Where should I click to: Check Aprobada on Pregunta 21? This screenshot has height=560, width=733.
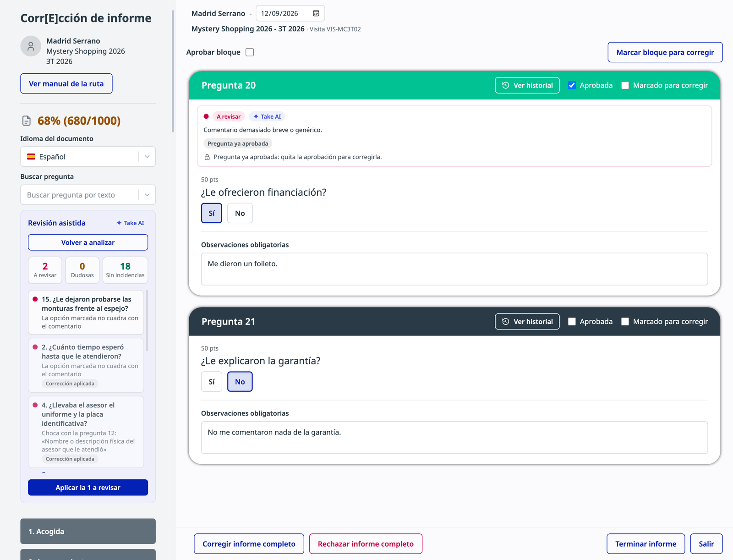[572, 322]
